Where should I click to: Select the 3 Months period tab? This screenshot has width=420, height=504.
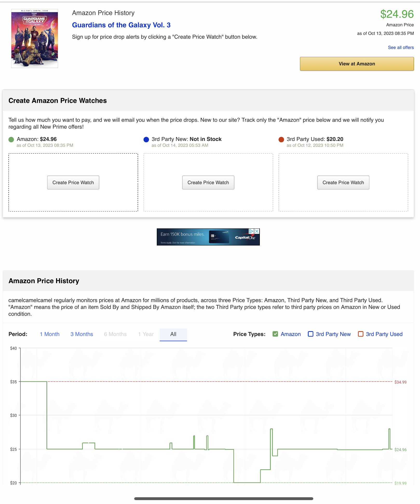click(x=82, y=334)
